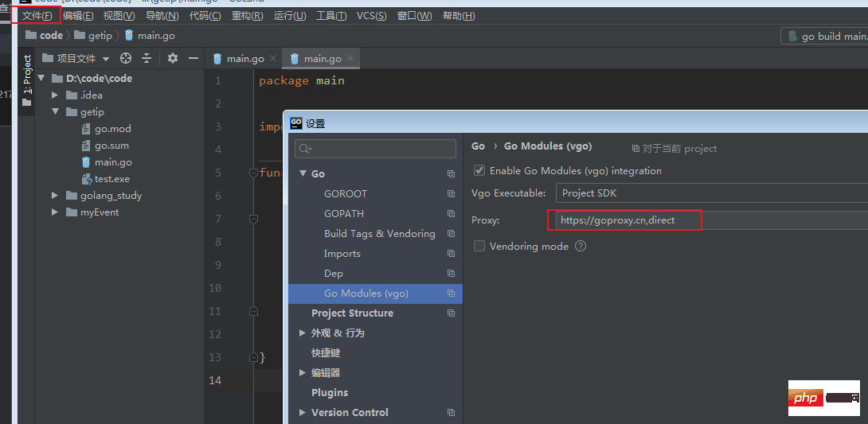Click the 1: Project side tool tab
This screenshot has width=868, height=424.
(x=26, y=80)
